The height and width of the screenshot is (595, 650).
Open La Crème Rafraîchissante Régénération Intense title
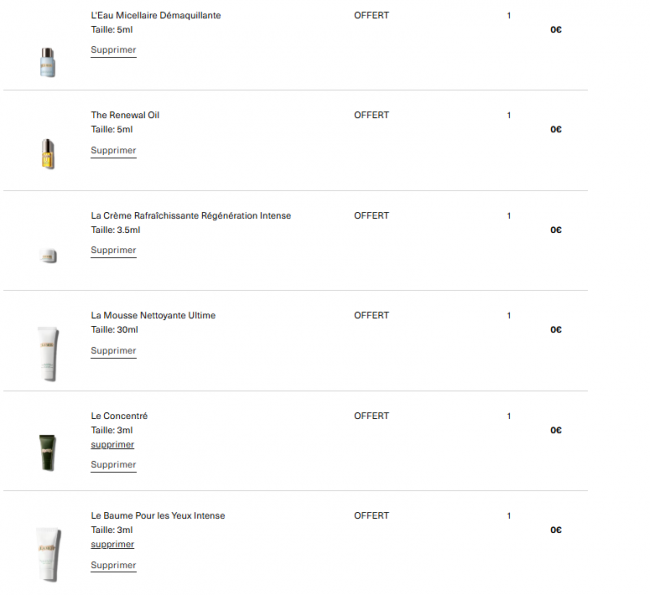(191, 216)
